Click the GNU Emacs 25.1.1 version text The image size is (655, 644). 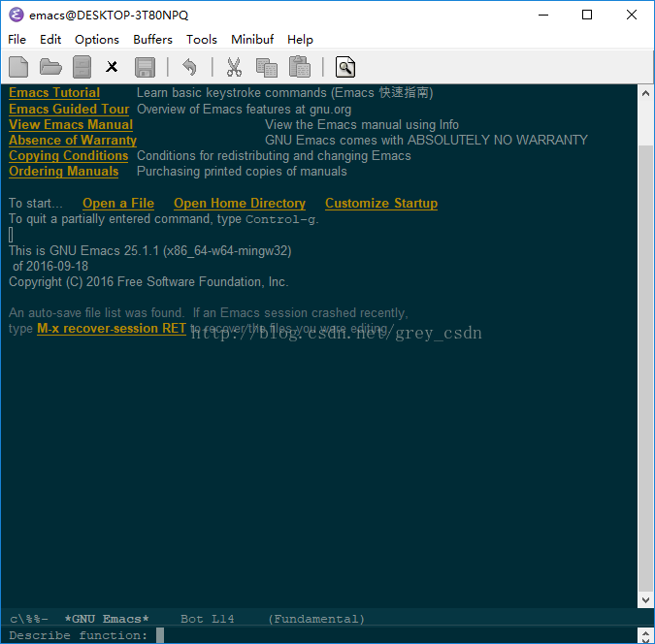coord(150,250)
